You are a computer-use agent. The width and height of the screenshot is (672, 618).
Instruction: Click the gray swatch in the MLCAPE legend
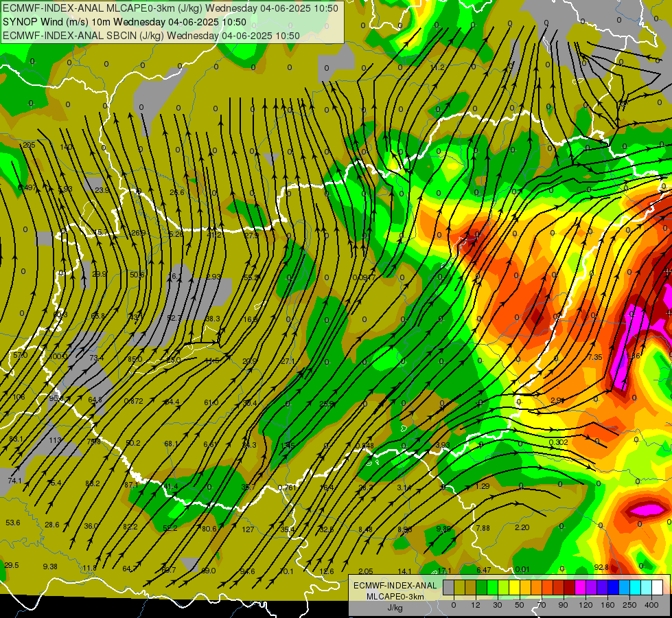448,588
